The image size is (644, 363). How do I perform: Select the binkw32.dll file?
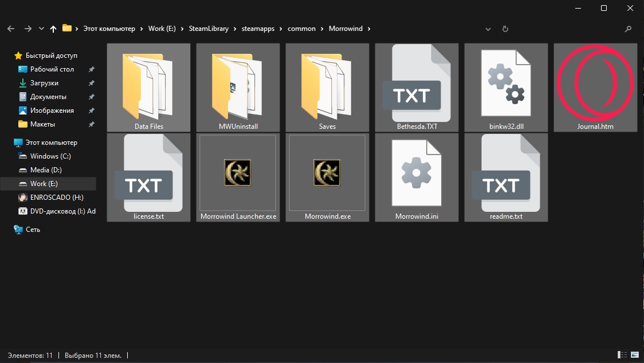point(506,88)
